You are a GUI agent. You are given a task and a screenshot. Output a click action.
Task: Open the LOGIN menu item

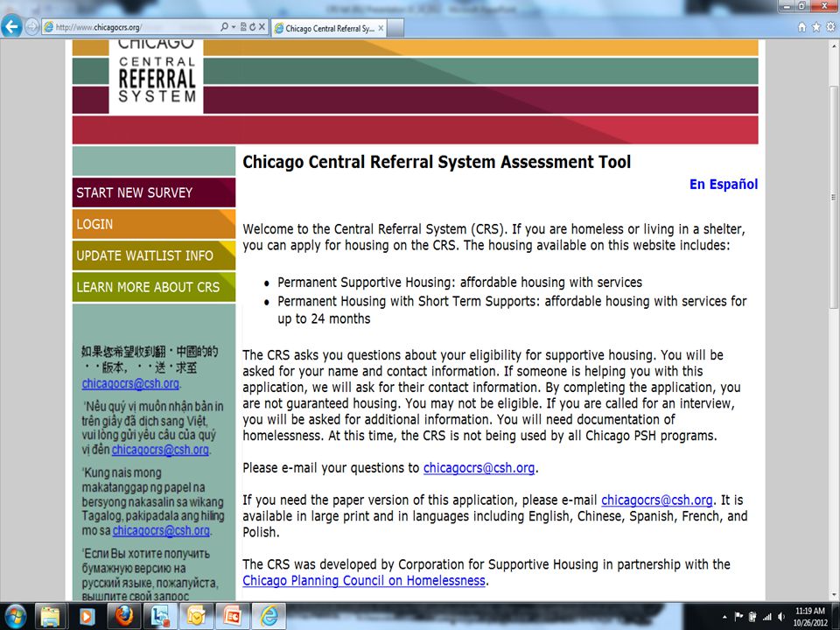(154, 224)
